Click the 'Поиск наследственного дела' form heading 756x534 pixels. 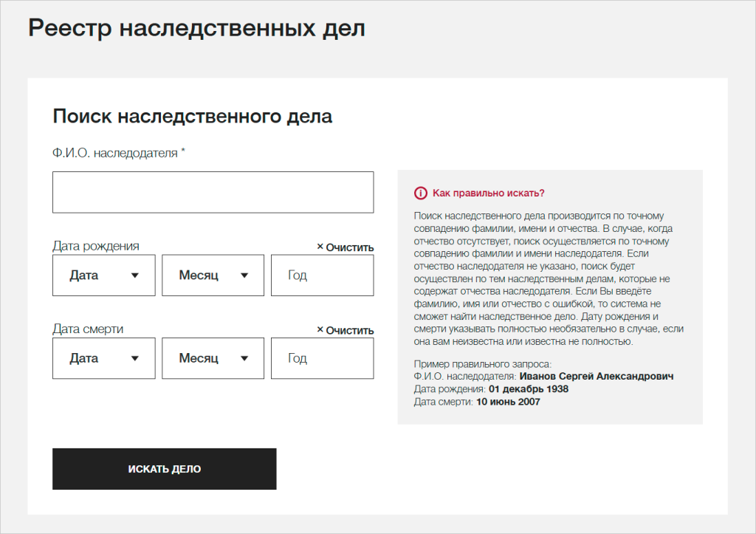[x=192, y=116]
